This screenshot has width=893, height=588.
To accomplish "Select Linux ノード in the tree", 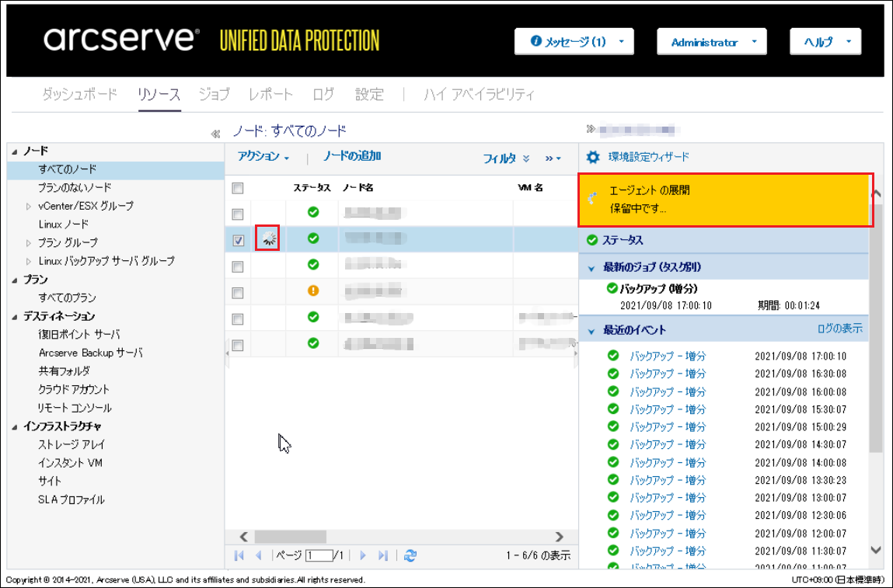I will pyautogui.click(x=64, y=224).
